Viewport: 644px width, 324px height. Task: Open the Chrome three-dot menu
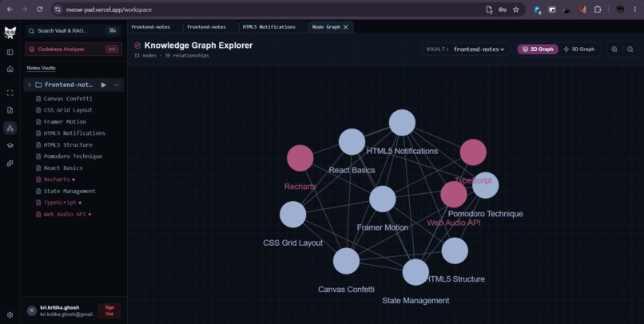635,10
